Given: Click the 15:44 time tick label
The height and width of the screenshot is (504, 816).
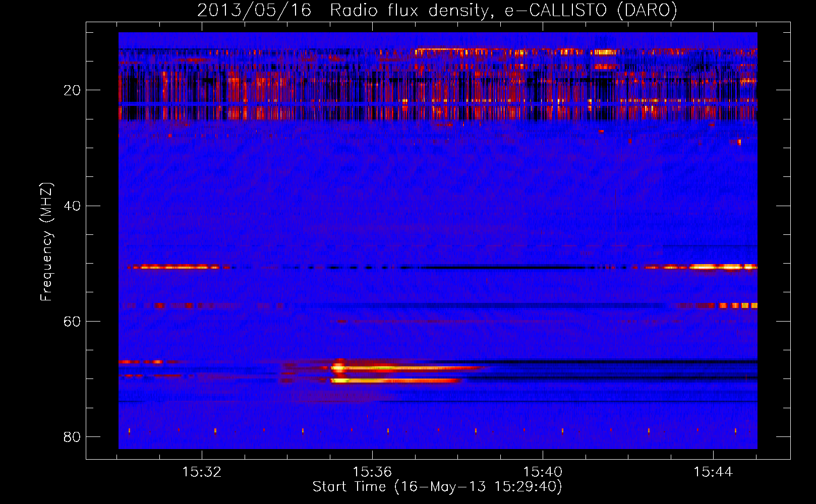Looking at the screenshot, I should pyautogui.click(x=713, y=472).
